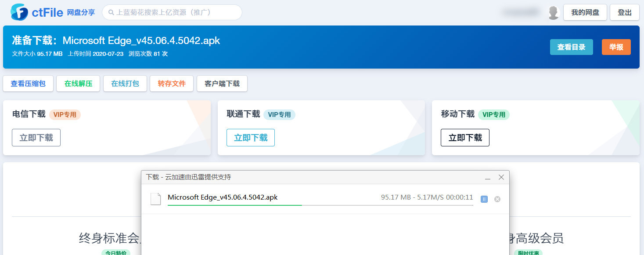This screenshot has height=255, width=644.
Task: Click VIP专用 badge beside 电信下载
Action: pyautogui.click(x=65, y=115)
